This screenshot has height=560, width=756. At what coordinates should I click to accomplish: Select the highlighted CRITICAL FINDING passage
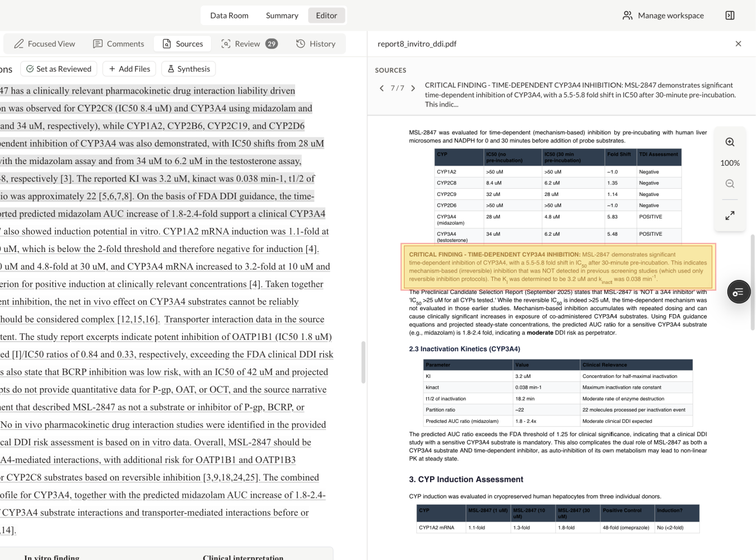[x=558, y=267]
